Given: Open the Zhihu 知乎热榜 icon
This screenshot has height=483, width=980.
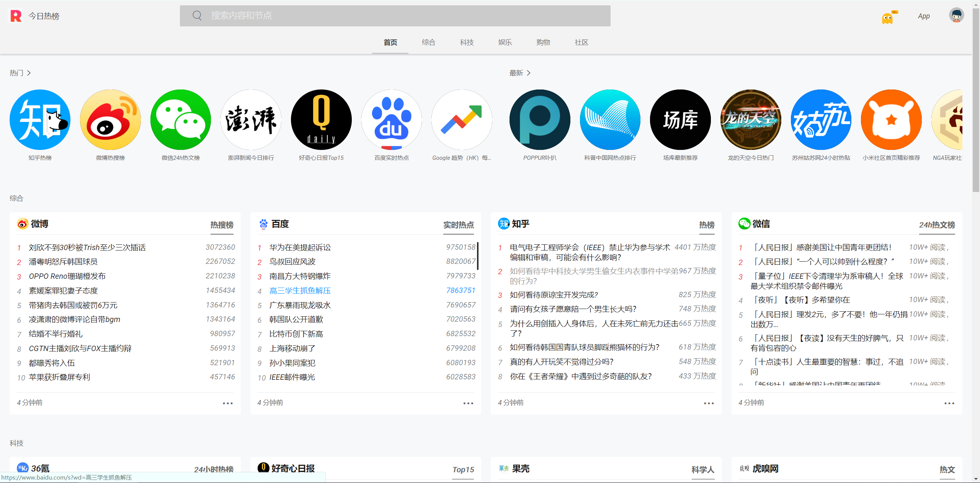Looking at the screenshot, I should (40, 120).
